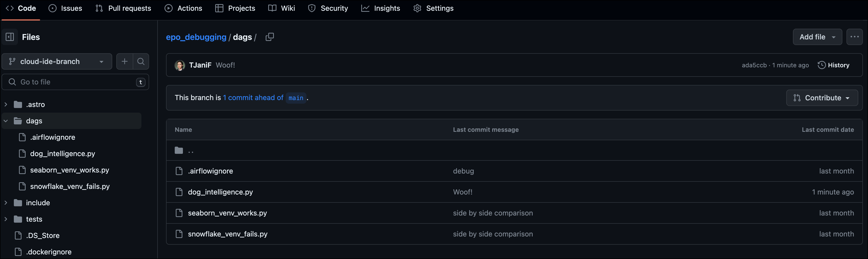
Task: Collapse the file tree sidebar panel
Action: tap(9, 37)
